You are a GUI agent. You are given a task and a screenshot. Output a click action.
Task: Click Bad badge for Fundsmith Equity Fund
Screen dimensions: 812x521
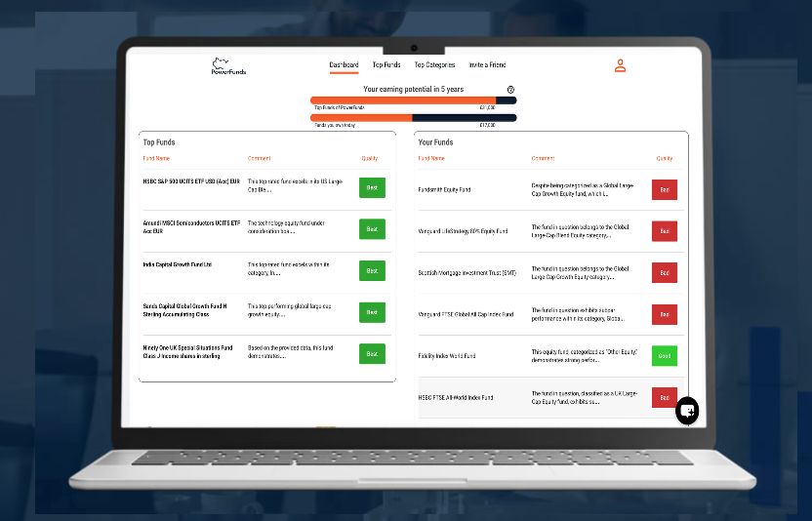pos(665,189)
